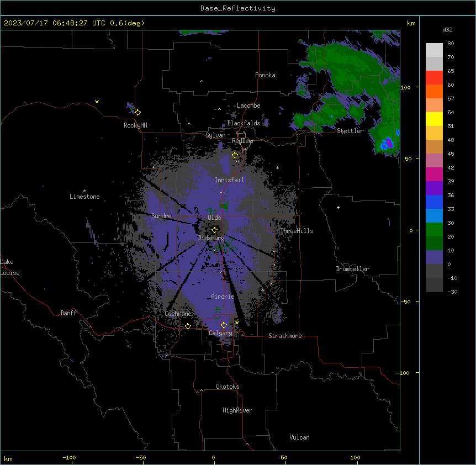The image size is (476, 465).
Task: Click the Base_Reflectivity title text
Action: tap(238, 8)
